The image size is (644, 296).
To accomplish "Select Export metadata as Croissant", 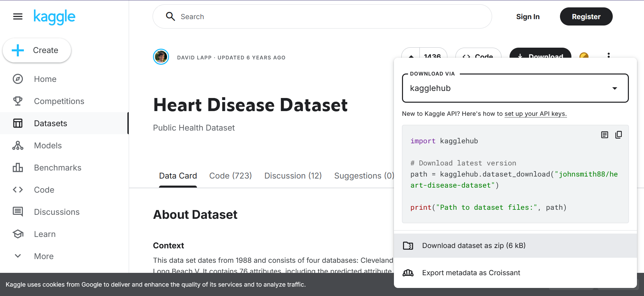I will coord(515,273).
